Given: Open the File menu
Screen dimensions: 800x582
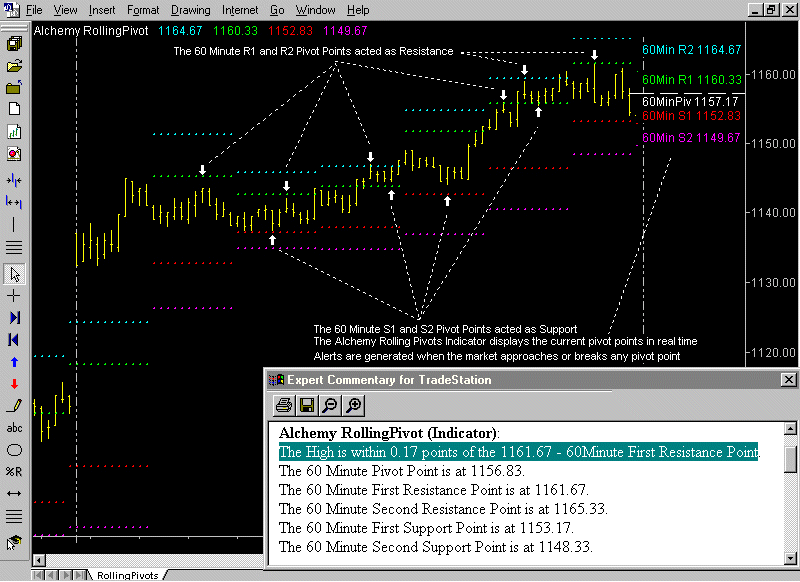Looking at the screenshot, I should pos(34,10).
